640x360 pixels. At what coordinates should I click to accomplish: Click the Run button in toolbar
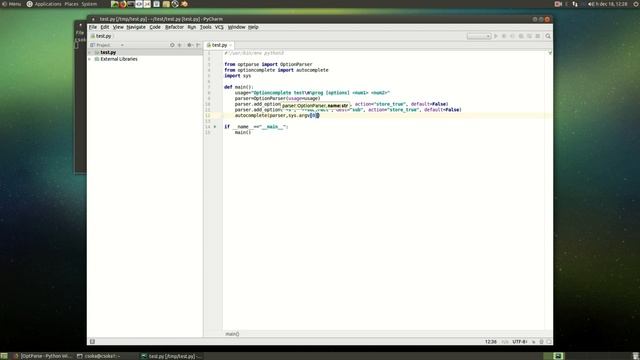[496, 36]
